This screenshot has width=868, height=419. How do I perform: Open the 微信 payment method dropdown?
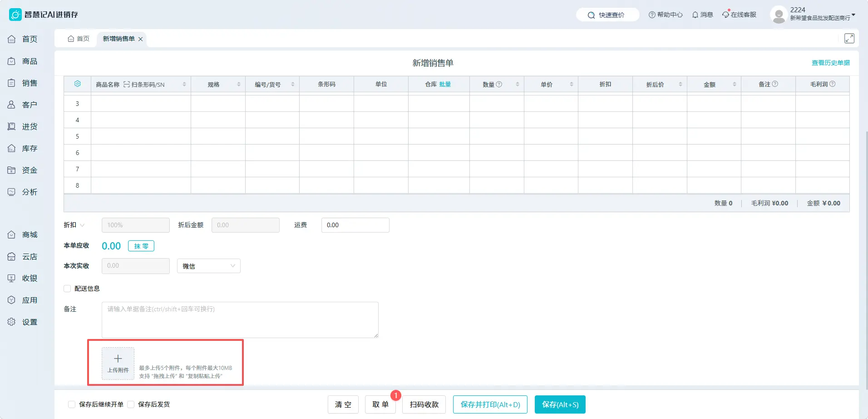208,266
